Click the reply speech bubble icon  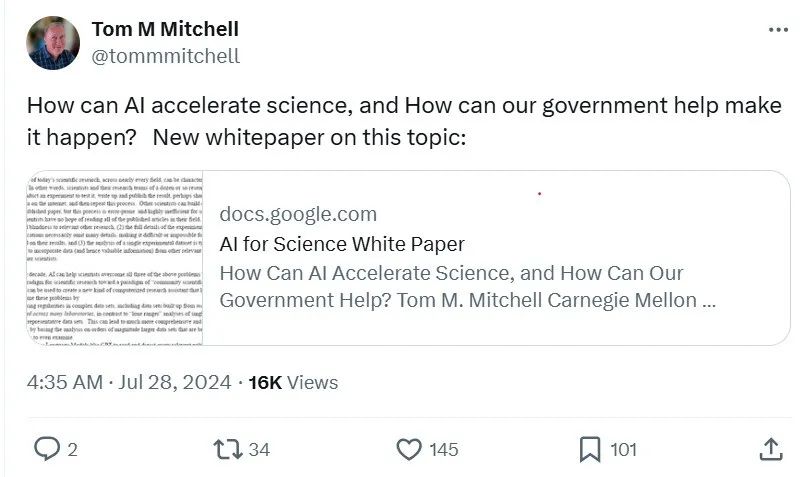coord(47,449)
